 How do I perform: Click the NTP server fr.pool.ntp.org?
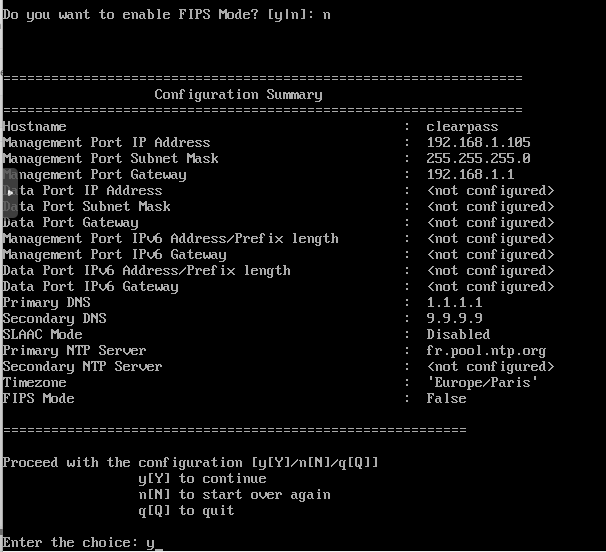486,351
